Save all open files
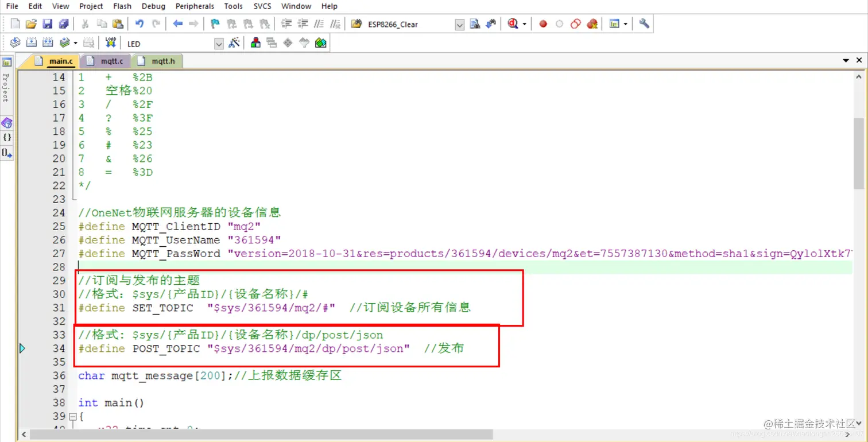The height and width of the screenshot is (442, 868). coord(64,24)
